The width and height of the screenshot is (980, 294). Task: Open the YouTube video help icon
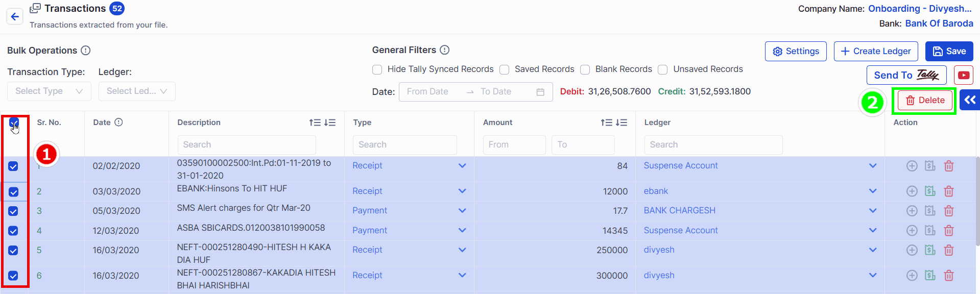964,75
